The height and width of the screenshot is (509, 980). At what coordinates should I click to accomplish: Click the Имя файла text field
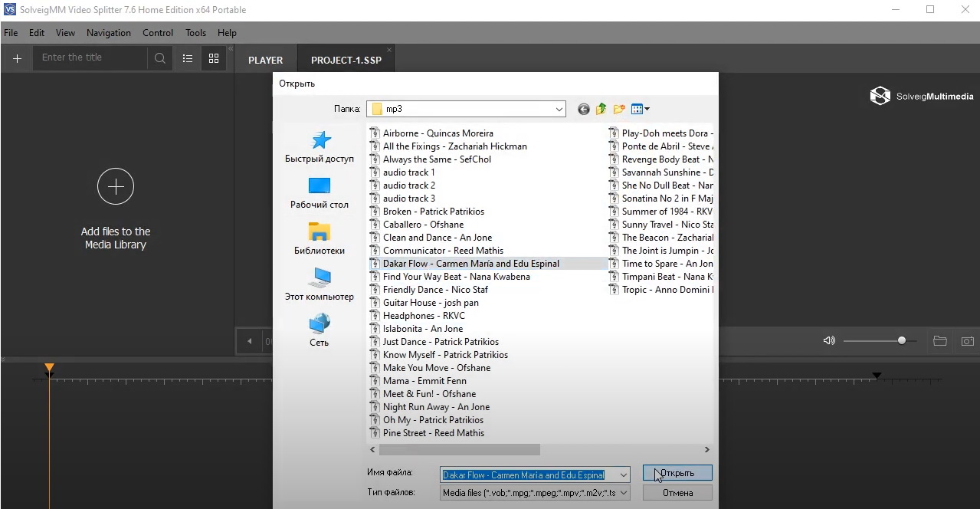coord(529,475)
